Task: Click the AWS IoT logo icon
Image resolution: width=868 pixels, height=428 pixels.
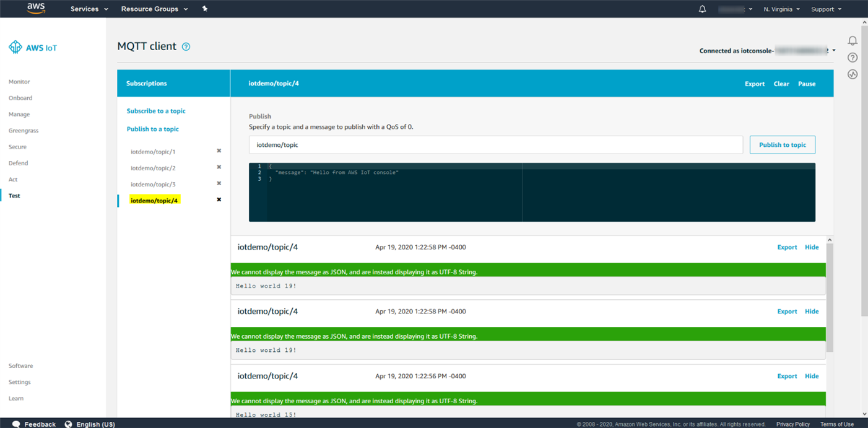Action: pos(15,47)
